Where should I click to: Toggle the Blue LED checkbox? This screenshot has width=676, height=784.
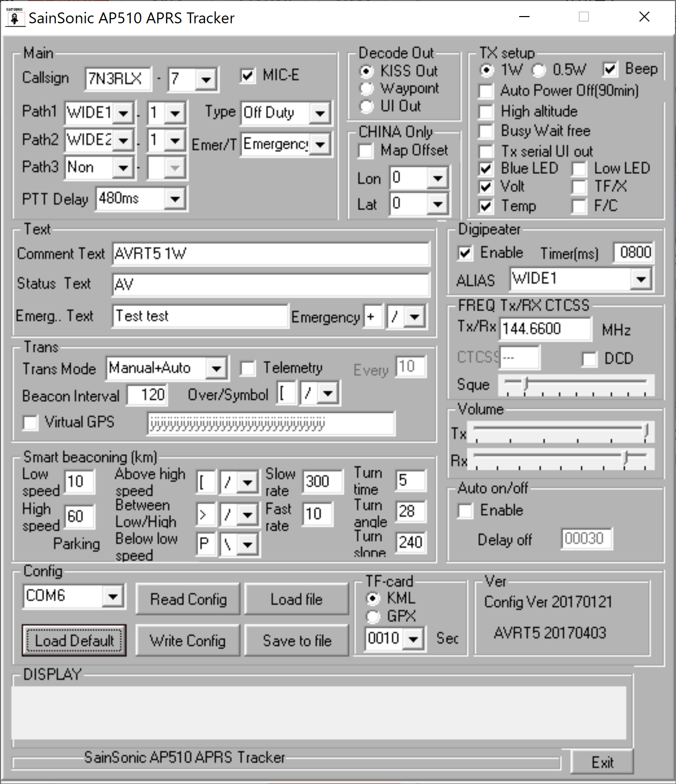click(486, 168)
